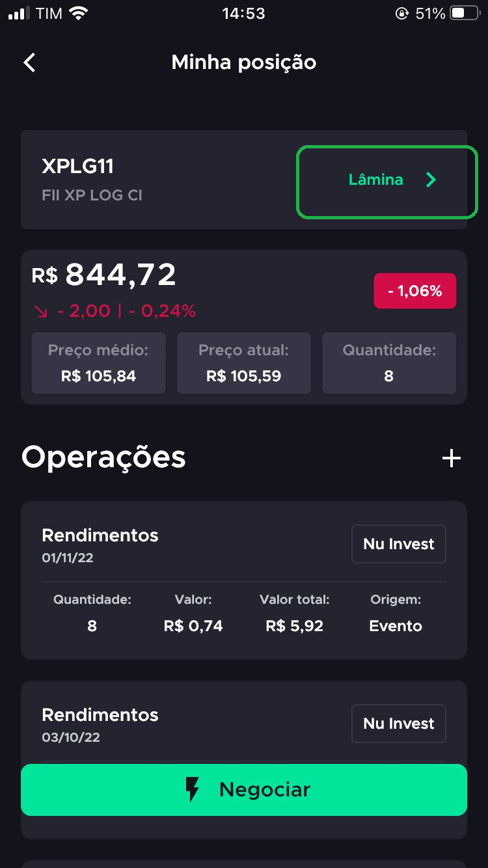
Task: Tap the cellular signal bars icon
Action: pyautogui.click(x=19, y=13)
